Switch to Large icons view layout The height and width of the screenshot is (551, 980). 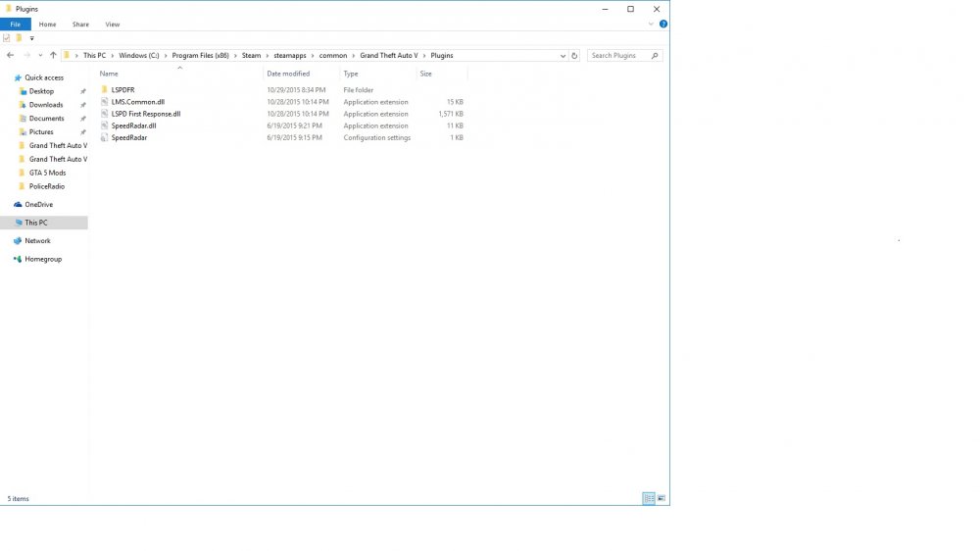[661, 498]
